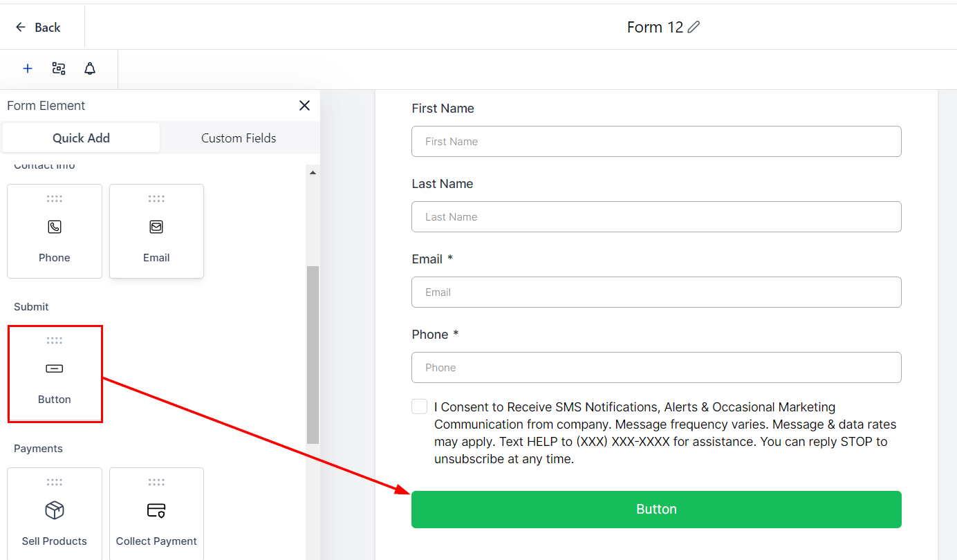Click the scrollbar up arrow
Image resolution: width=957 pixels, height=560 pixels.
point(313,173)
